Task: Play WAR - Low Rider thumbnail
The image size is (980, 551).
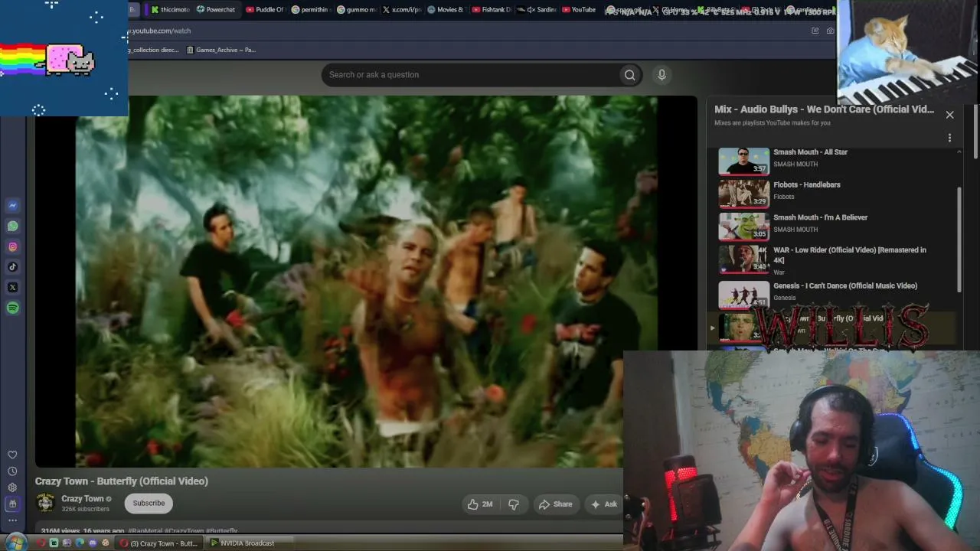Action: point(743,259)
